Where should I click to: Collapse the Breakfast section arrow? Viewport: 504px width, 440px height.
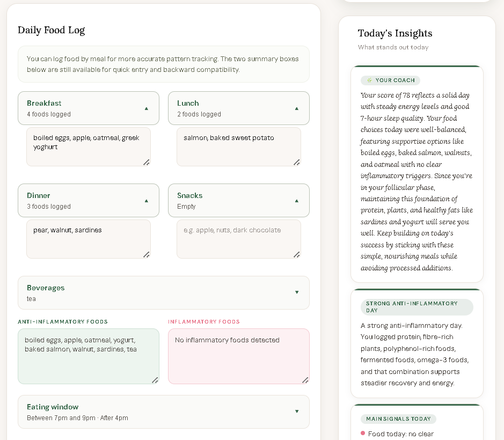[146, 108]
